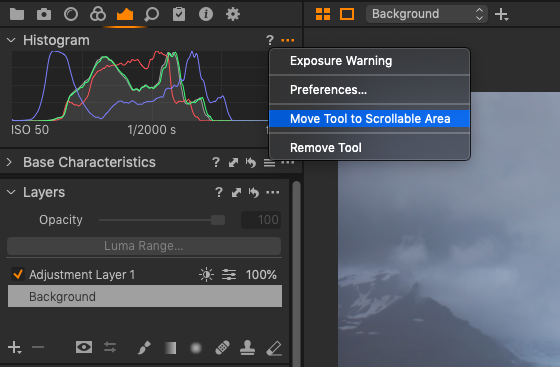Open the Capture camera tool tab
The width and height of the screenshot is (560, 367).
coord(44,14)
